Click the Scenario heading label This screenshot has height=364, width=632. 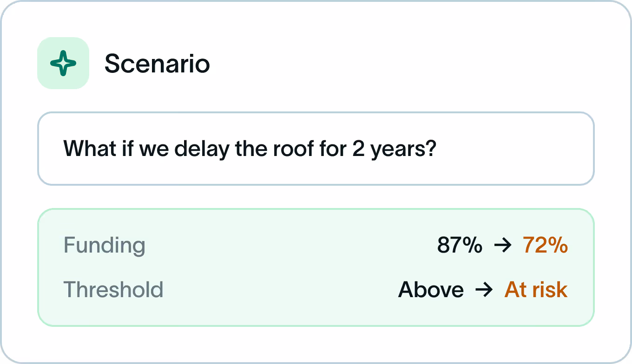tap(158, 64)
